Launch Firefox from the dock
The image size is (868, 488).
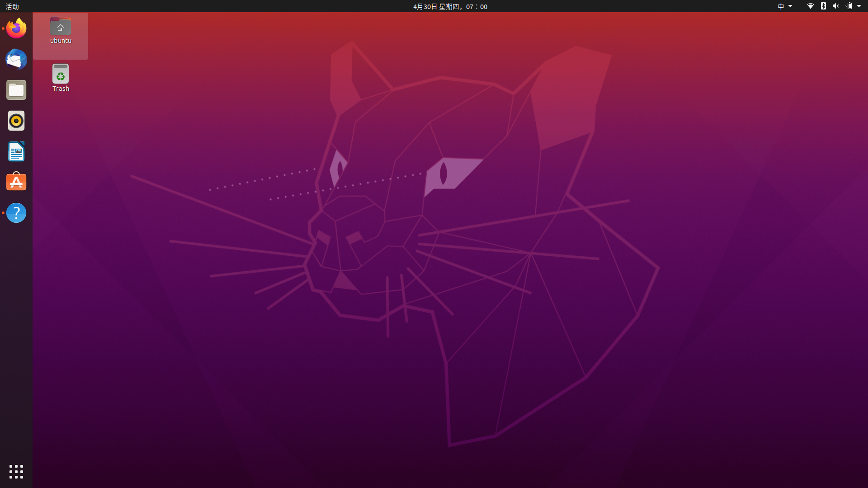tap(16, 28)
